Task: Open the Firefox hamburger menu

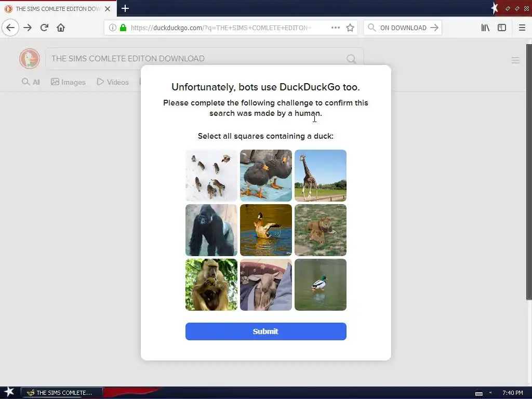Action: pyautogui.click(x=522, y=28)
